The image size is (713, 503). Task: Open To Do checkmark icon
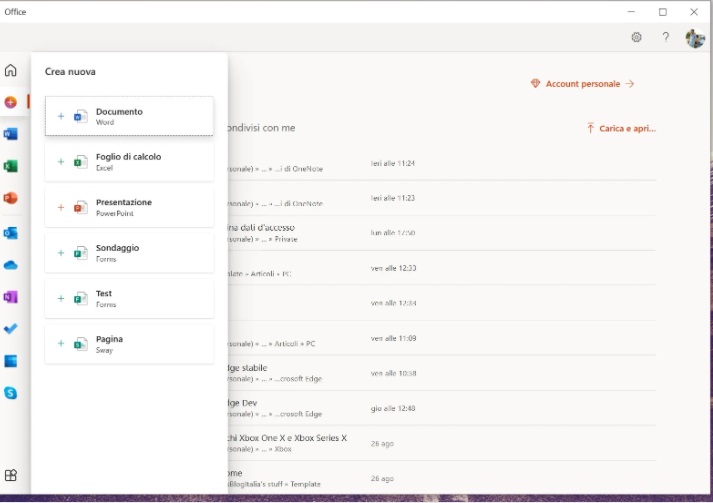pyautogui.click(x=10, y=328)
